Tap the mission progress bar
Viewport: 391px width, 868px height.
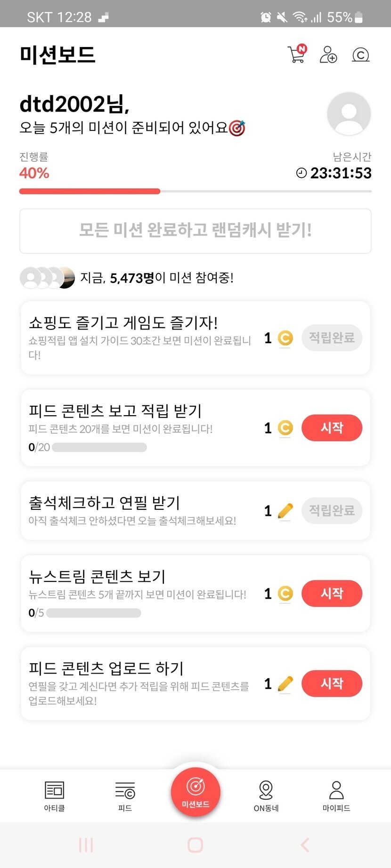tap(195, 191)
